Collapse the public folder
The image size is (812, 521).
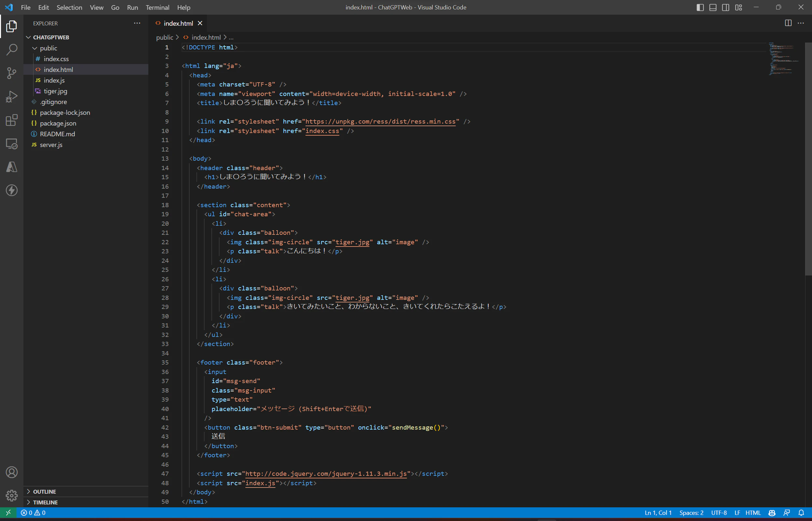pyautogui.click(x=86, y=48)
